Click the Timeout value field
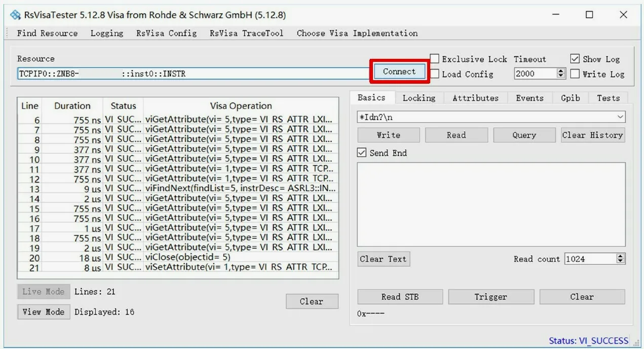 pos(535,74)
